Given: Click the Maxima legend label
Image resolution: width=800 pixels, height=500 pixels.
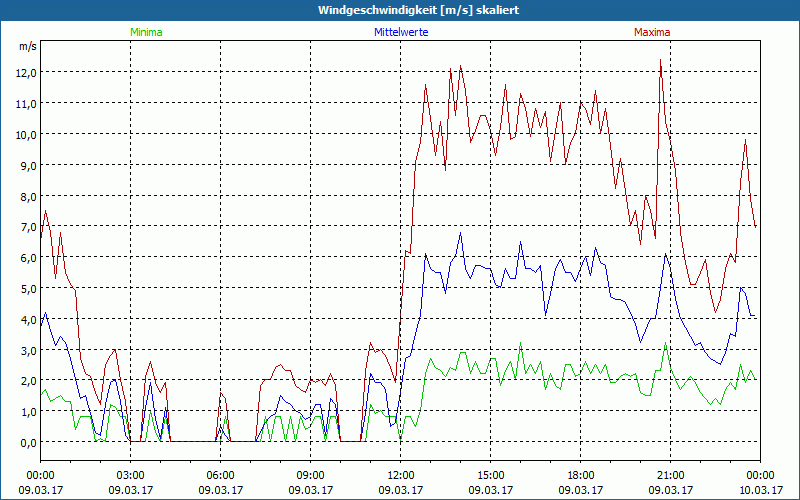Looking at the screenshot, I should (x=652, y=32).
